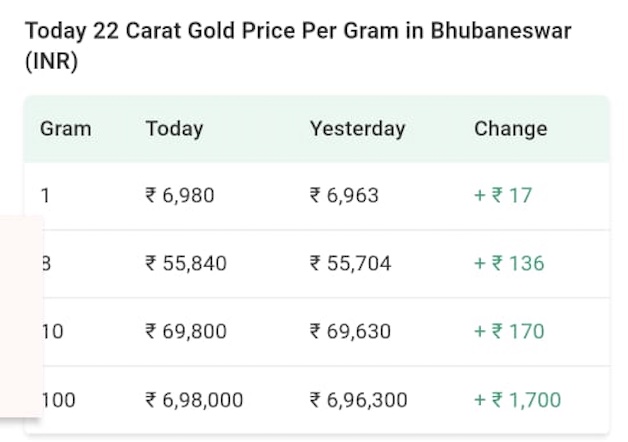Select yesterday's price ₹ 6,963
The height and width of the screenshot is (442, 628).
(x=344, y=195)
